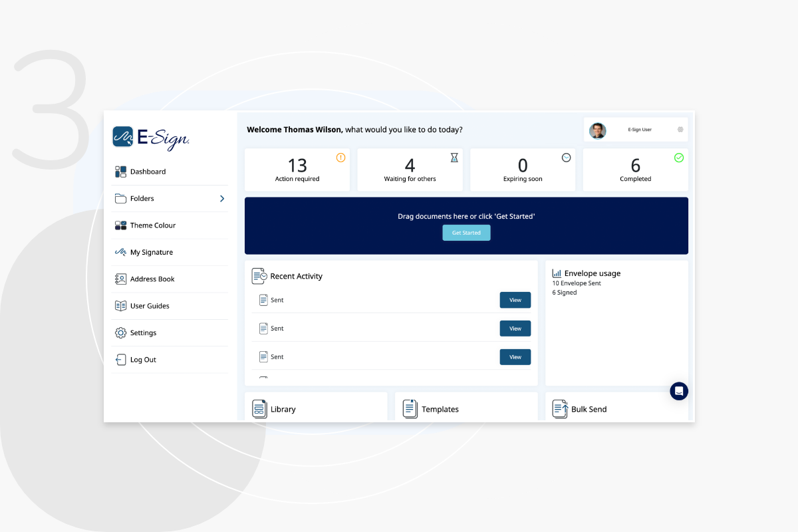View the second Sent activity

tap(515, 329)
